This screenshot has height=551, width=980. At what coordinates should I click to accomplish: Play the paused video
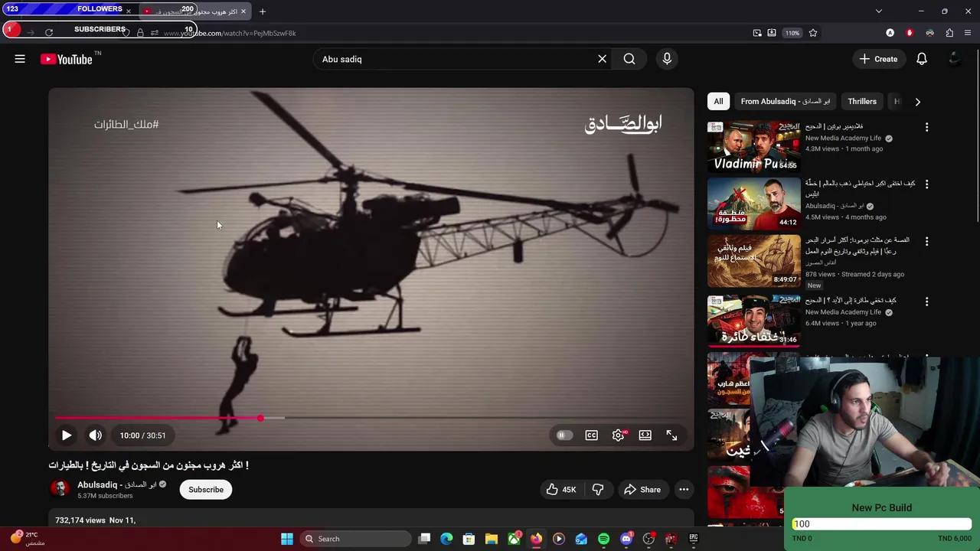coord(67,435)
